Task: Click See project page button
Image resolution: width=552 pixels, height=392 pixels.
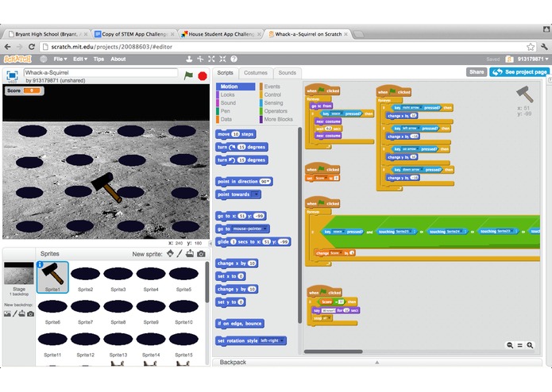Action: tap(519, 71)
